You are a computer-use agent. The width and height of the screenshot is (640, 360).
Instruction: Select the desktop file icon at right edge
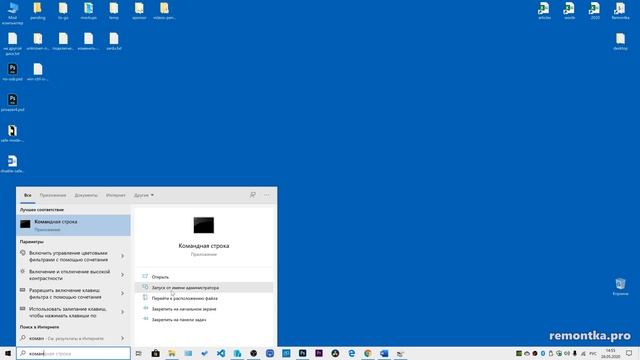[x=620, y=42]
